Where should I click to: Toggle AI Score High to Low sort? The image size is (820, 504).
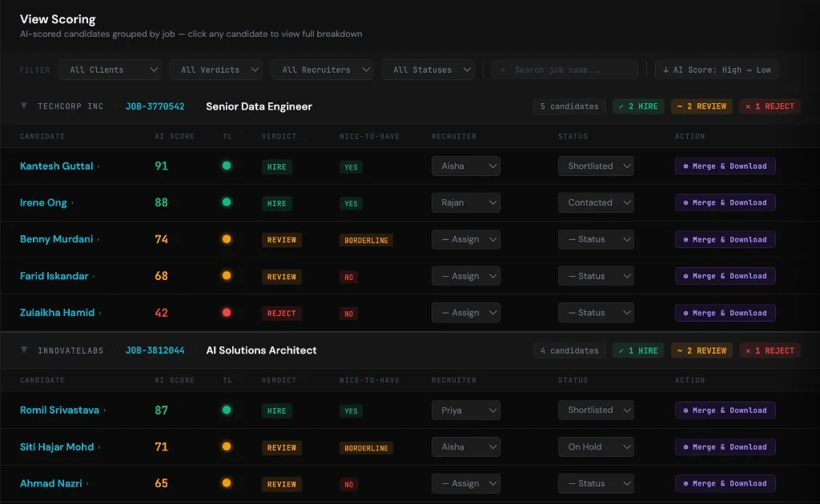pos(717,70)
